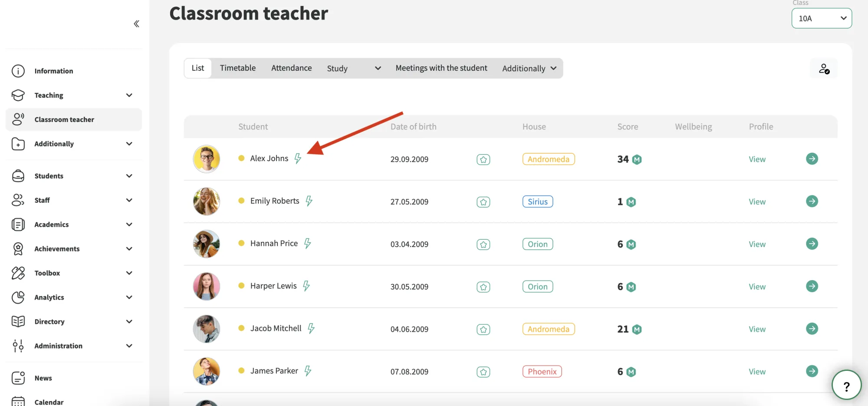The width and height of the screenshot is (868, 406).
Task: Open Calendar in the sidebar
Action: tap(73, 402)
